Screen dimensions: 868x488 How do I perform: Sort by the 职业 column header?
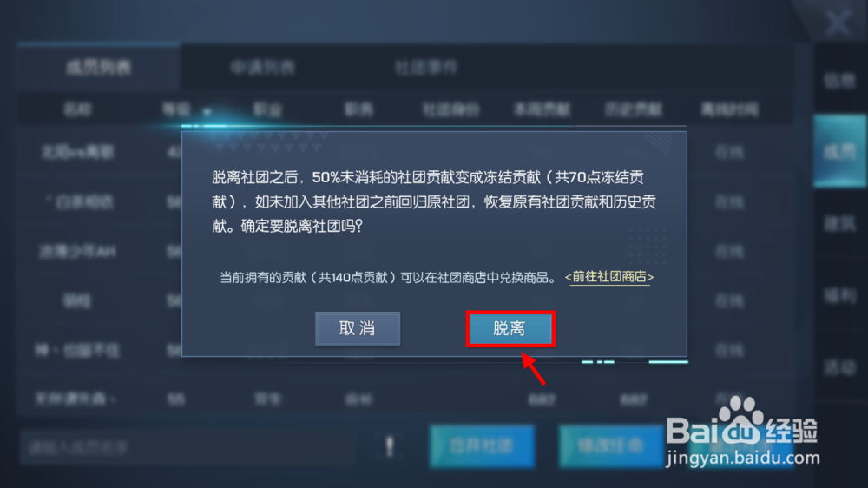[x=268, y=109]
